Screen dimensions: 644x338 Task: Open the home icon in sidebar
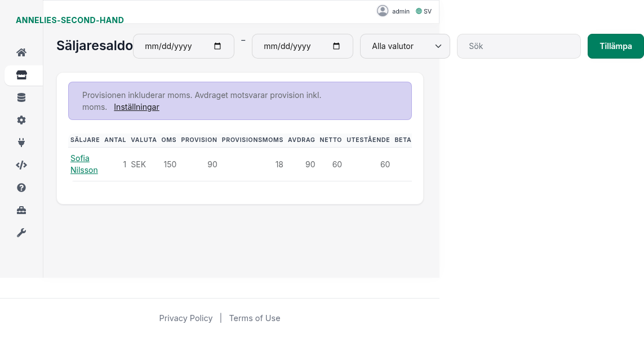tap(21, 52)
